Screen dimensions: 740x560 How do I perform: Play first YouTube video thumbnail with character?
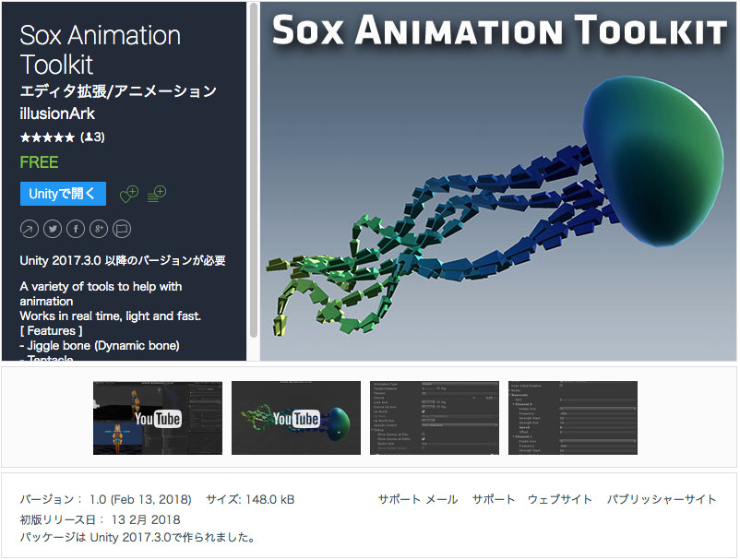(158, 418)
